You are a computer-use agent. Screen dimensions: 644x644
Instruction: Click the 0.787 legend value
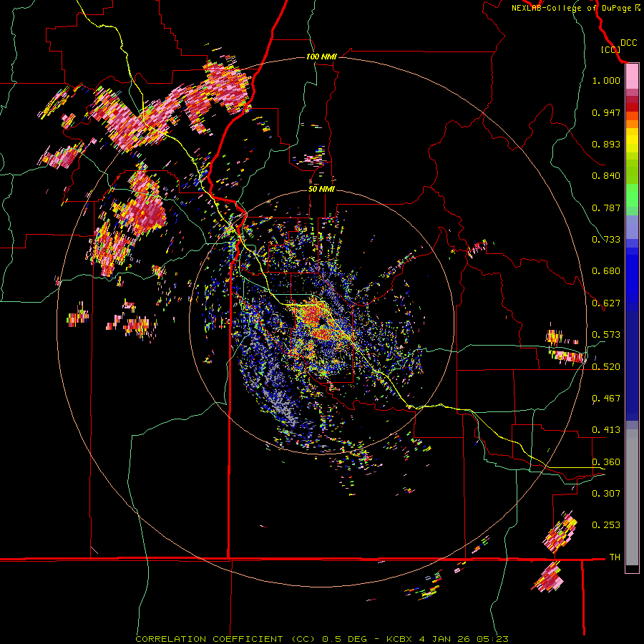pyautogui.click(x=606, y=208)
